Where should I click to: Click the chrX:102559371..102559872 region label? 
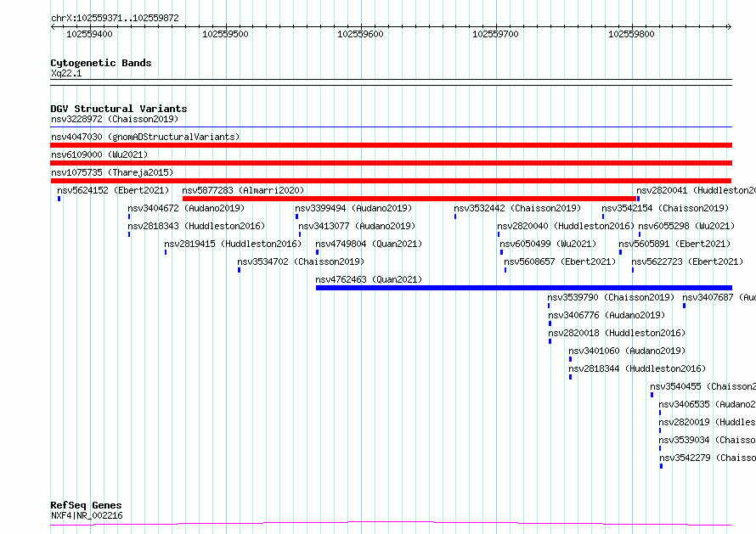tap(115, 18)
